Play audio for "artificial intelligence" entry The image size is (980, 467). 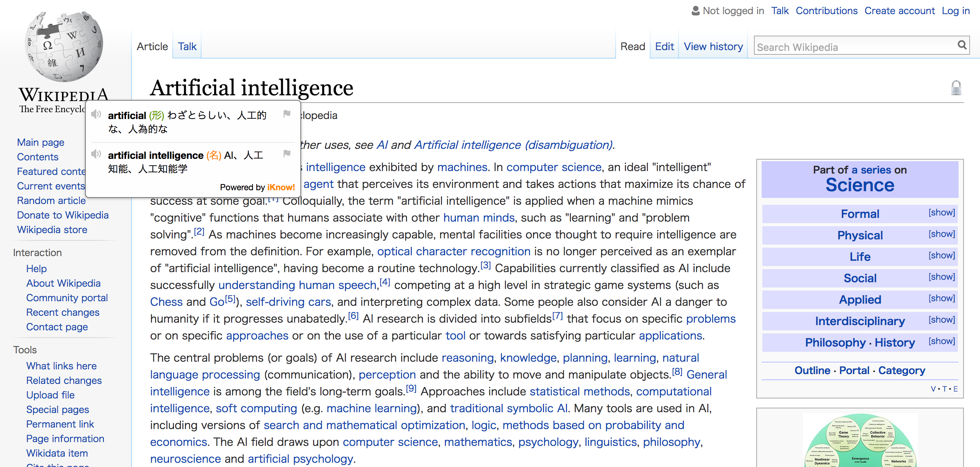tap(96, 154)
